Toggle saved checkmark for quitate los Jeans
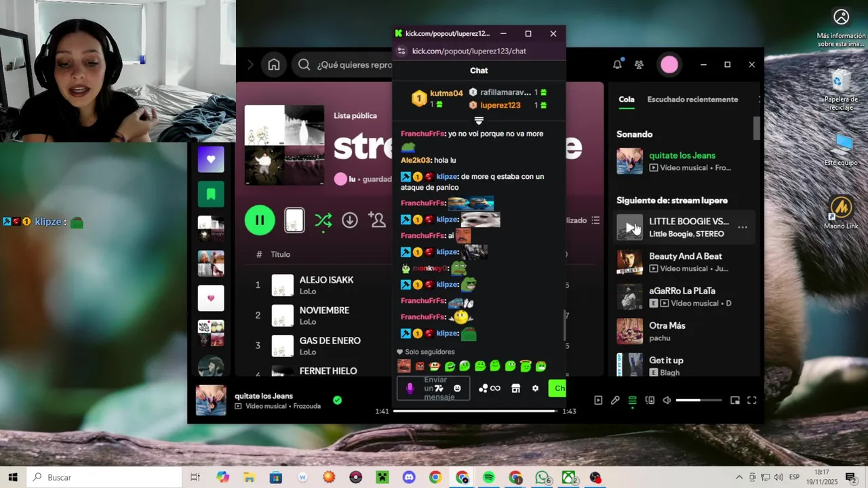Image resolution: width=868 pixels, height=488 pixels. tap(337, 400)
